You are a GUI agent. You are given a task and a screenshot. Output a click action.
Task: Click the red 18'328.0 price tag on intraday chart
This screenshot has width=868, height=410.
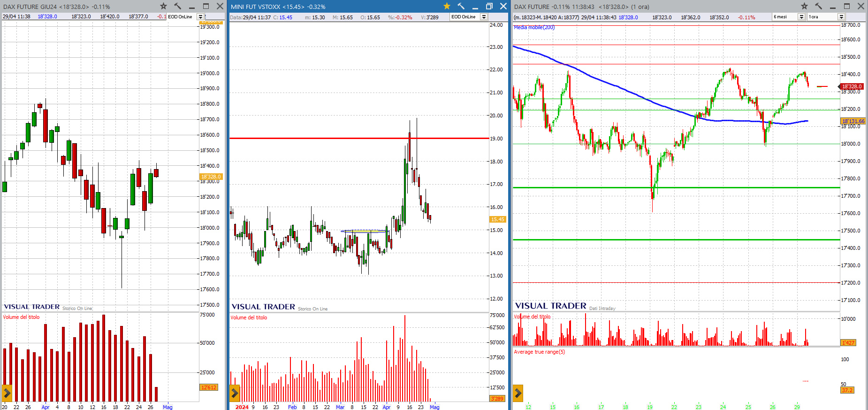(851, 86)
